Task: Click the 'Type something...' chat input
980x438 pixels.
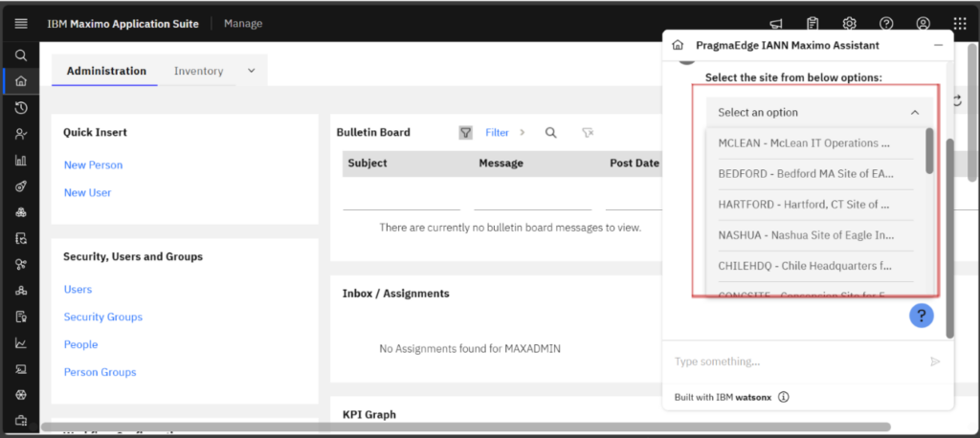Action: pyautogui.click(x=798, y=361)
